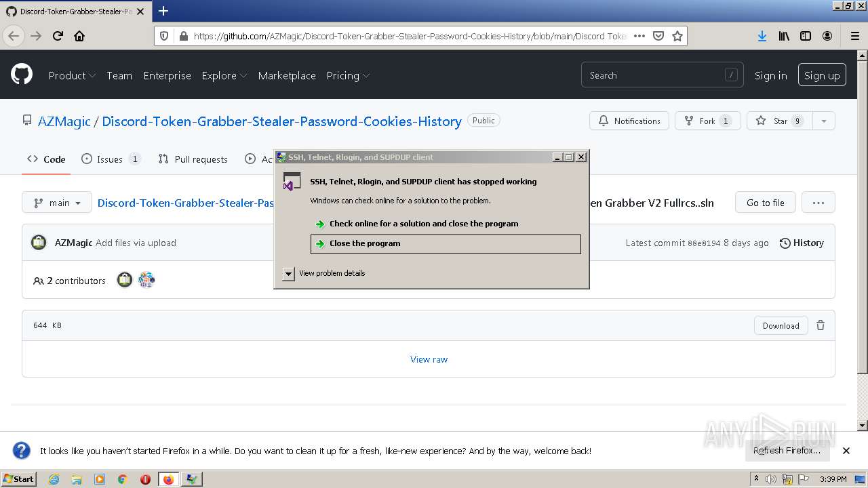Star the repository

click(779, 121)
